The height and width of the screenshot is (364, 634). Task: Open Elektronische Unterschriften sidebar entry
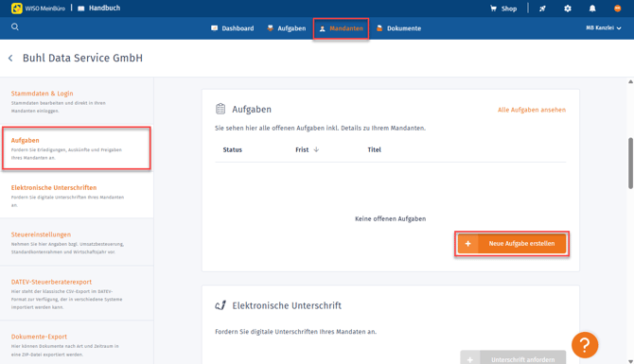(x=77, y=196)
